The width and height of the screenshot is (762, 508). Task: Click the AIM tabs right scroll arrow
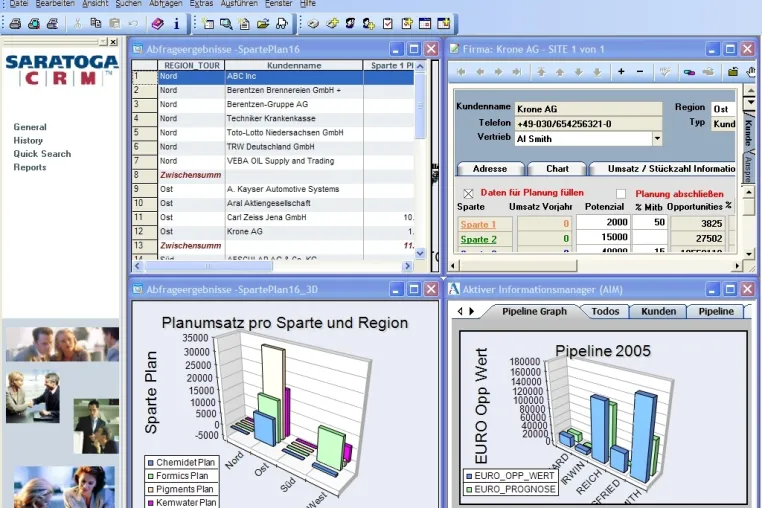pyautogui.click(x=471, y=311)
